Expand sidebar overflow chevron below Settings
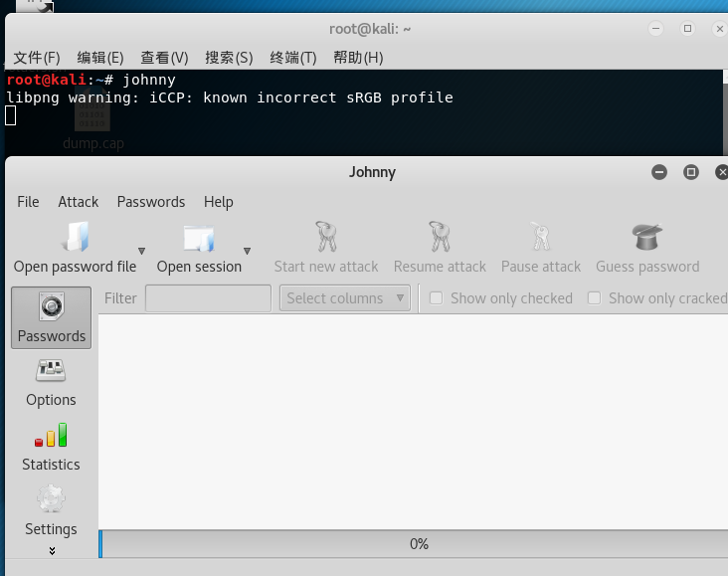This screenshot has height=576, width=728. click(52, 550)
